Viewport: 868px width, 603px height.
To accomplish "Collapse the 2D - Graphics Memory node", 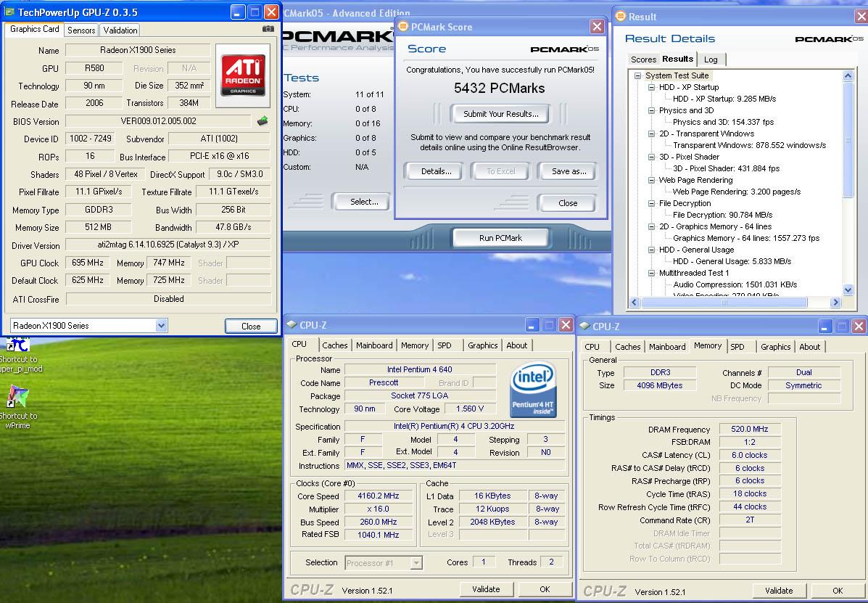I will [652, 226].
